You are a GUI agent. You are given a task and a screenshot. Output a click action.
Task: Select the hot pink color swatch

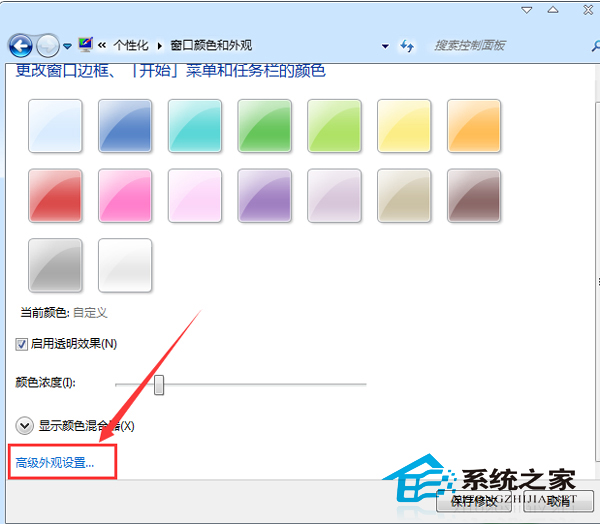point(125,196)
